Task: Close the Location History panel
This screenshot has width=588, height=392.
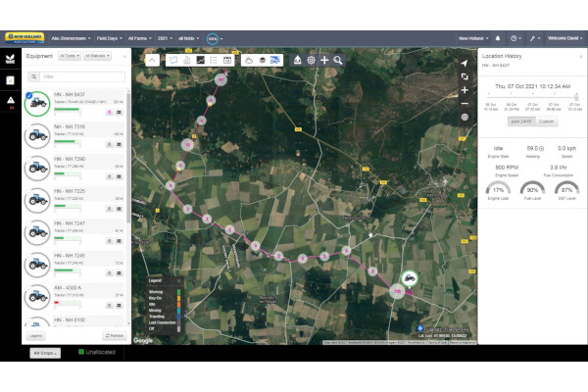Action: pos(581,57)
